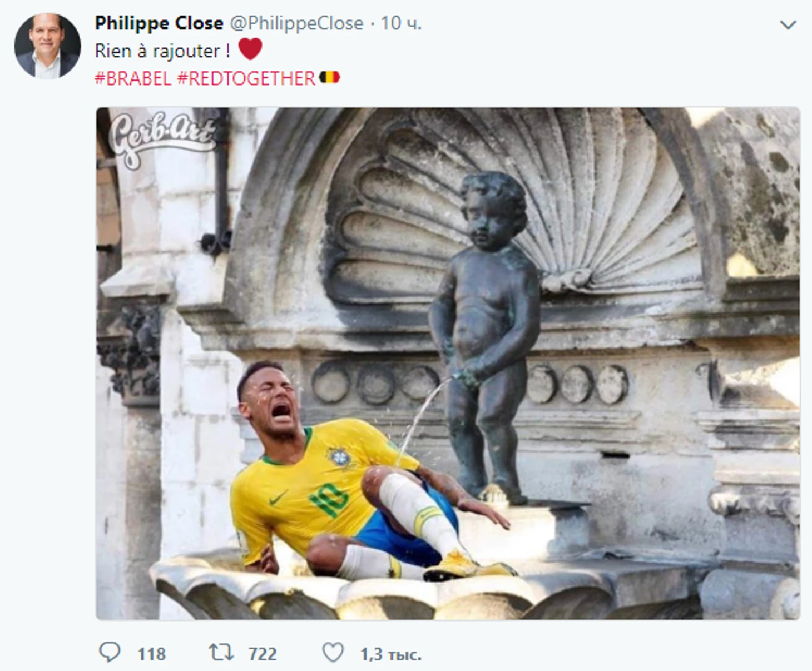This screenshot has height=671, width=812.
Task: View the 1,3 тыс. likes count
Action: click(x=391, y=654)
